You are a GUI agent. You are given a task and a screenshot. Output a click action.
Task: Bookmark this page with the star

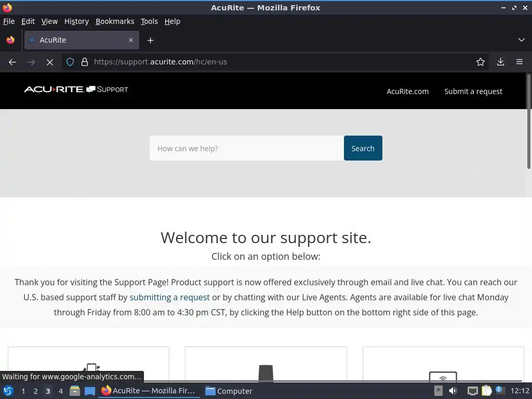(x=481, y=62)
